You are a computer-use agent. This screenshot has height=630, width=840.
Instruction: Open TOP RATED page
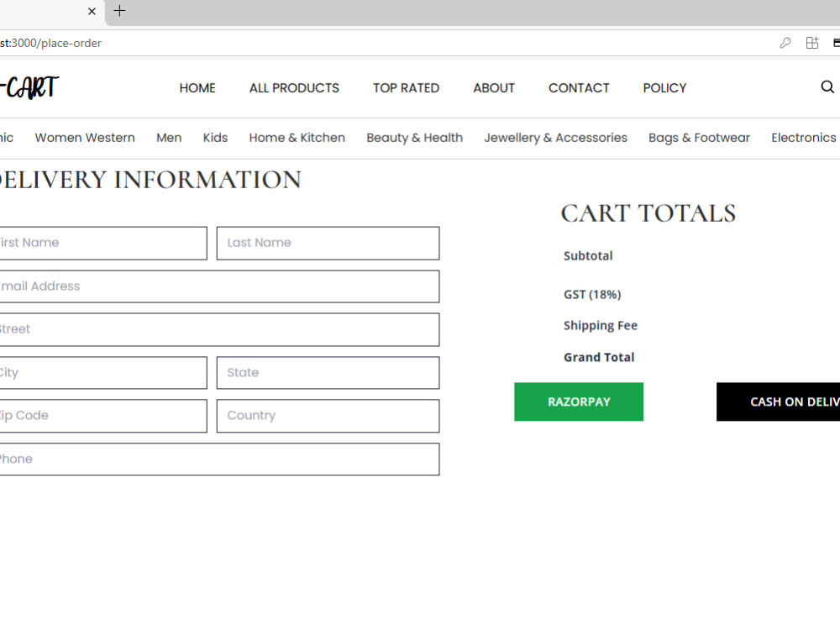[406, 88]
